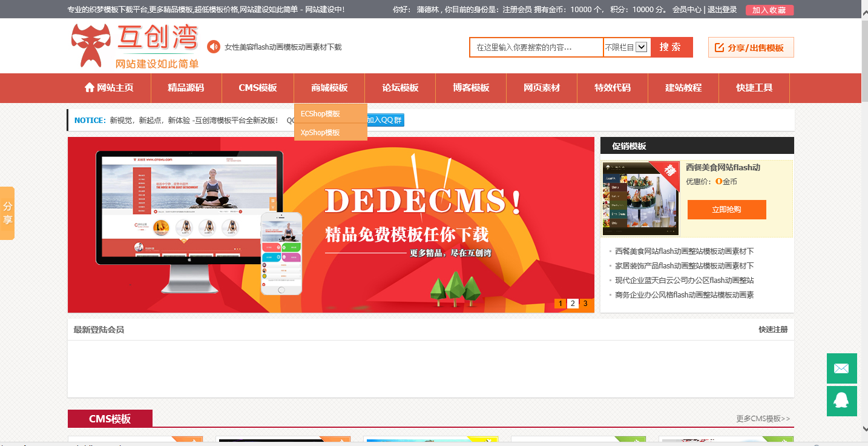Click the NOTICE announcement text
868x446 pixels.
pos(176,120)
